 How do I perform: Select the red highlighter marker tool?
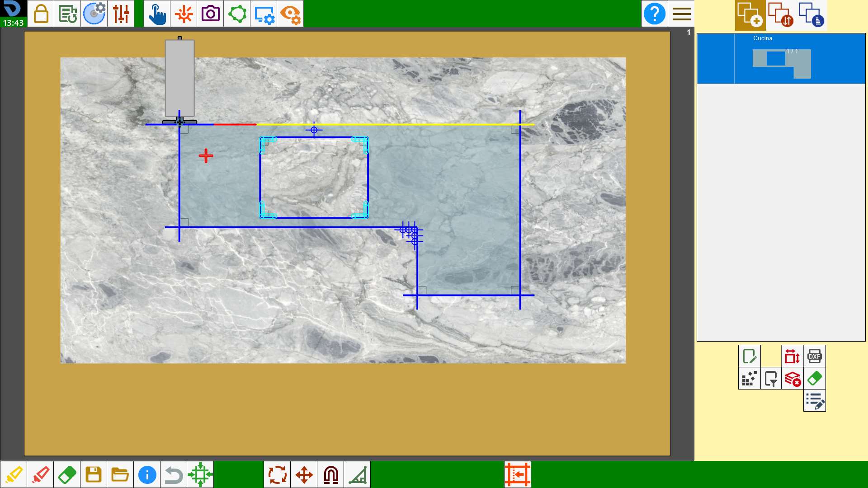[x=40, y=474]
